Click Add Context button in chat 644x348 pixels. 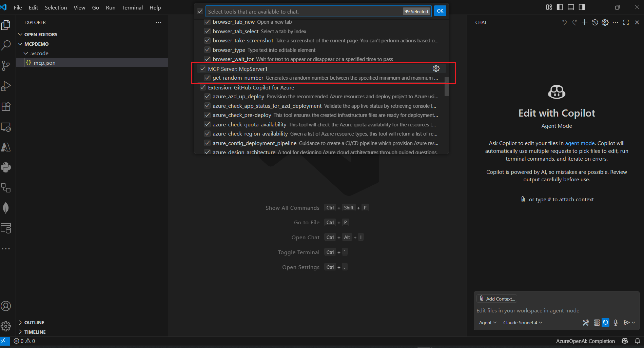point(497,299)
